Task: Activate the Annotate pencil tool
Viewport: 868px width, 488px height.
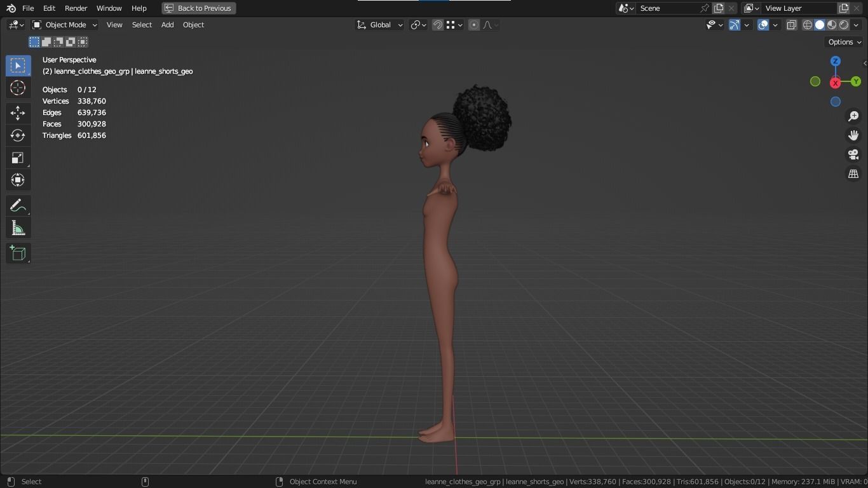Action: [18, 205]
